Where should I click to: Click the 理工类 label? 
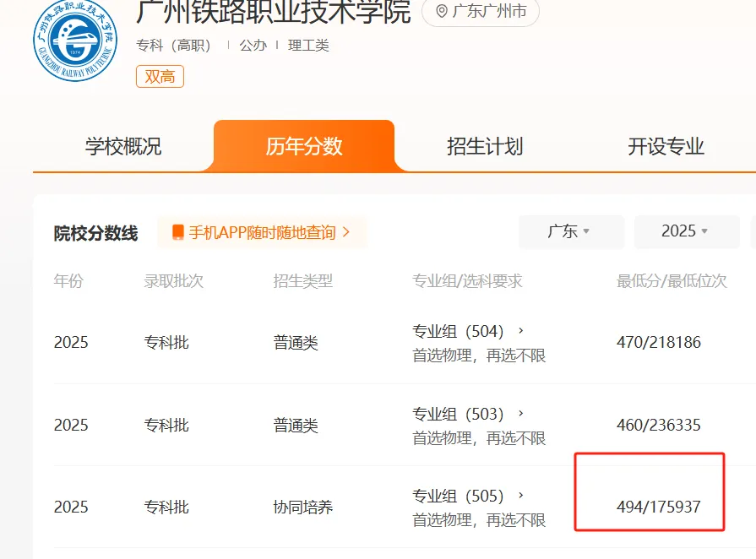[308, 46]
